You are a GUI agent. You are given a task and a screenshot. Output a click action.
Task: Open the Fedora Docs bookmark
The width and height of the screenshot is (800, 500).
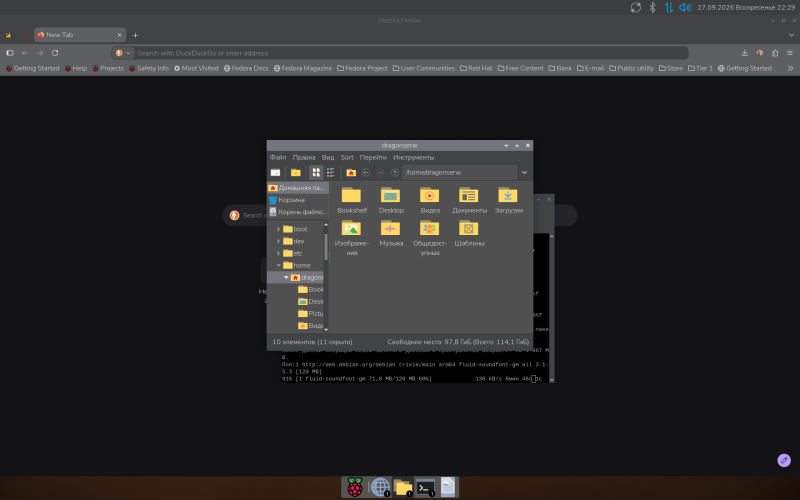pos(246,68)
